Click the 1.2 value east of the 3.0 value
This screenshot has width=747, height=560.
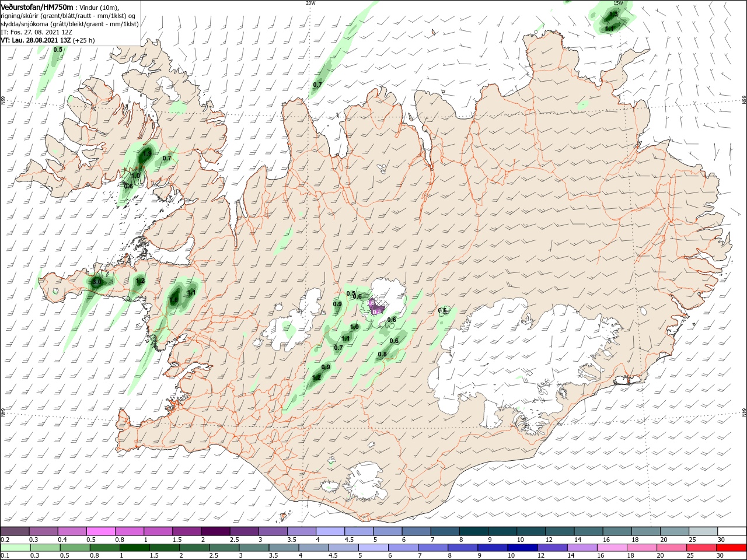140,281
